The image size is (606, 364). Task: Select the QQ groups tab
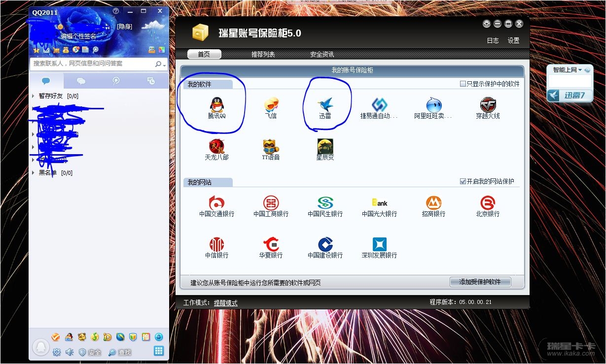click(x=81, y=81)
